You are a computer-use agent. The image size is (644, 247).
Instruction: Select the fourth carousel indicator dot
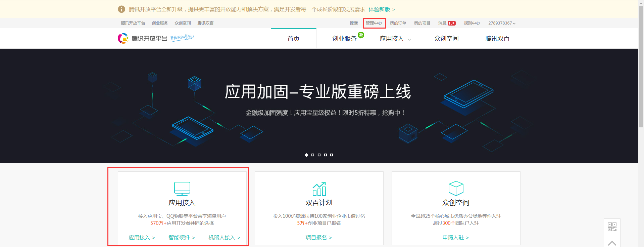[x=326, y=155]
